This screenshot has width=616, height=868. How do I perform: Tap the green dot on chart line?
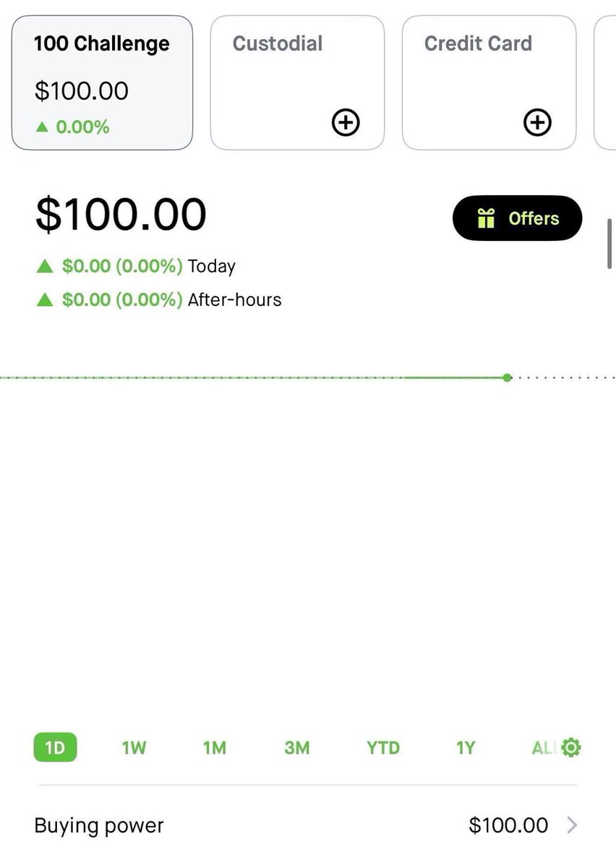508,378
